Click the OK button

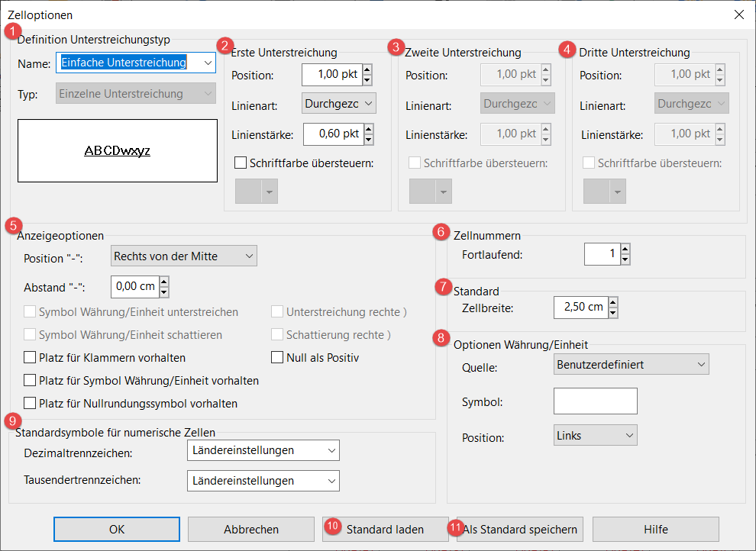[x=117, y=529]
